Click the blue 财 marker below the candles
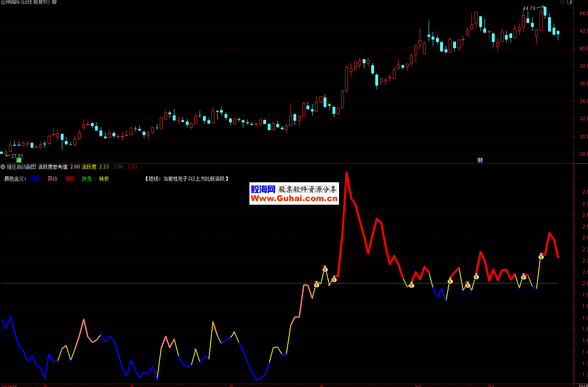 pos(480,160)
